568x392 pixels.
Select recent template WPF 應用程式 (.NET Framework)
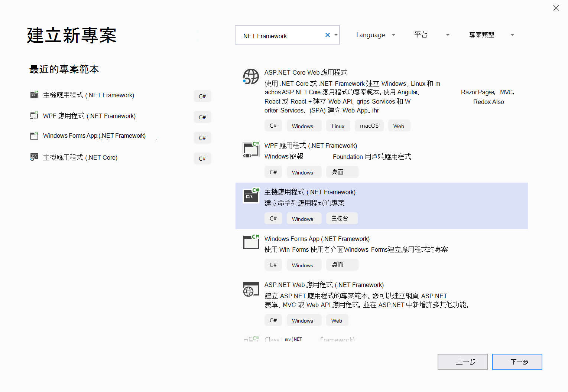click(x=90, y=116)
